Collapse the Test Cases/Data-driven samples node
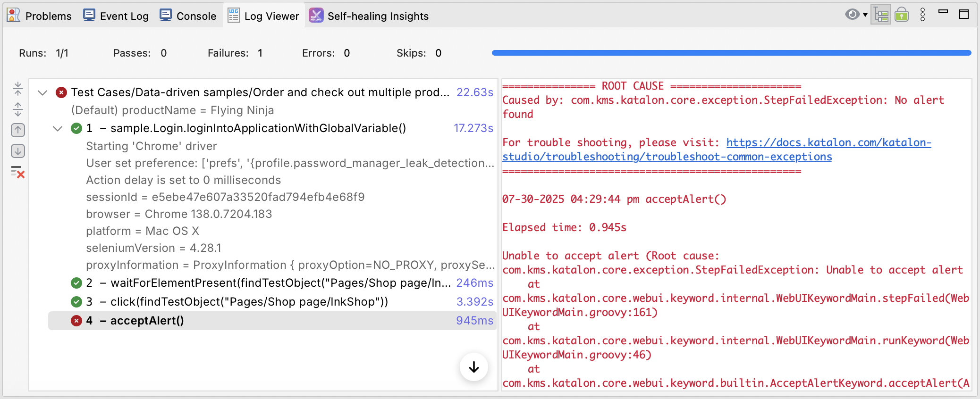 [42, 92]
